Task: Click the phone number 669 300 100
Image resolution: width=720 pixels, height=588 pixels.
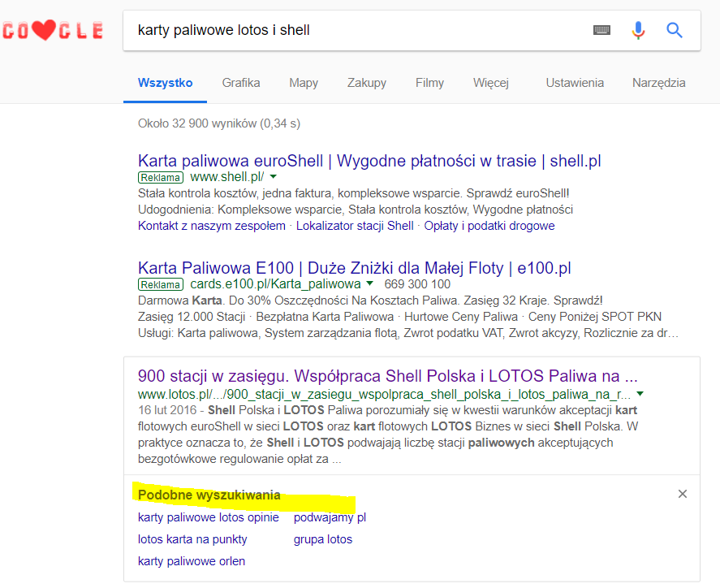Action: point(417,284)
